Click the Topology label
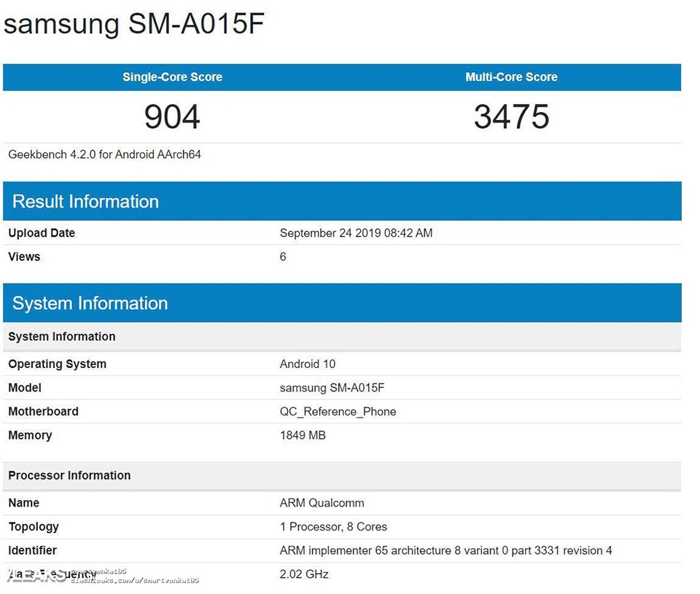Screen dimensions: 700x594 34,527
